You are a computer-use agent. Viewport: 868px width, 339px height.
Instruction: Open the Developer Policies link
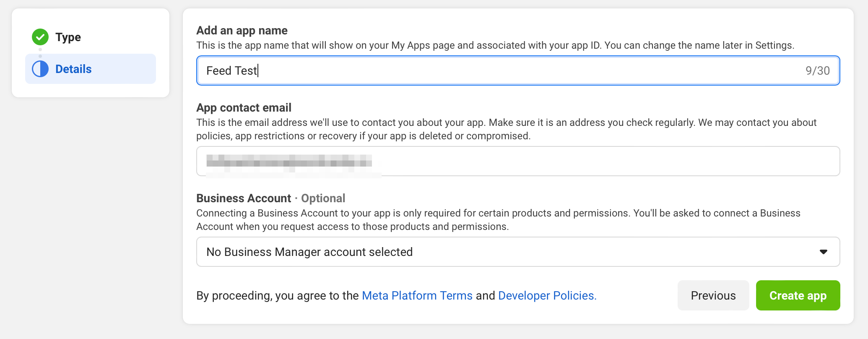[x=547, y=295]
